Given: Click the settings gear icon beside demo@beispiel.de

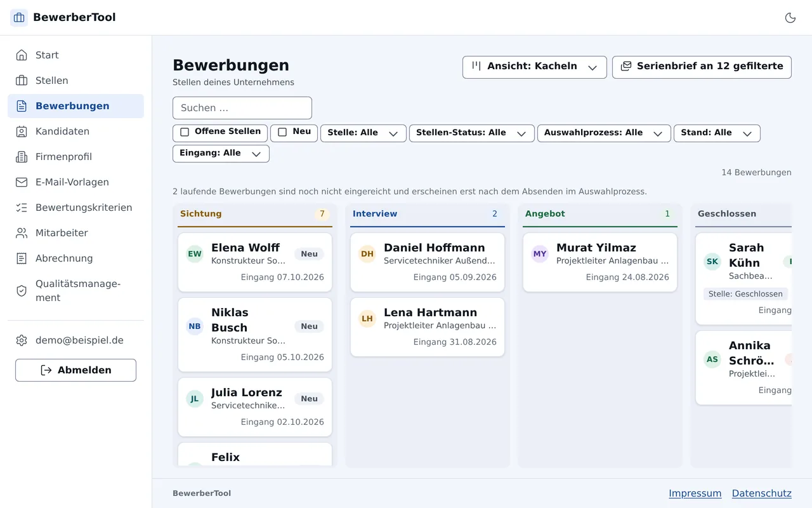Looking at the screenshot, I should pos(22,340).
